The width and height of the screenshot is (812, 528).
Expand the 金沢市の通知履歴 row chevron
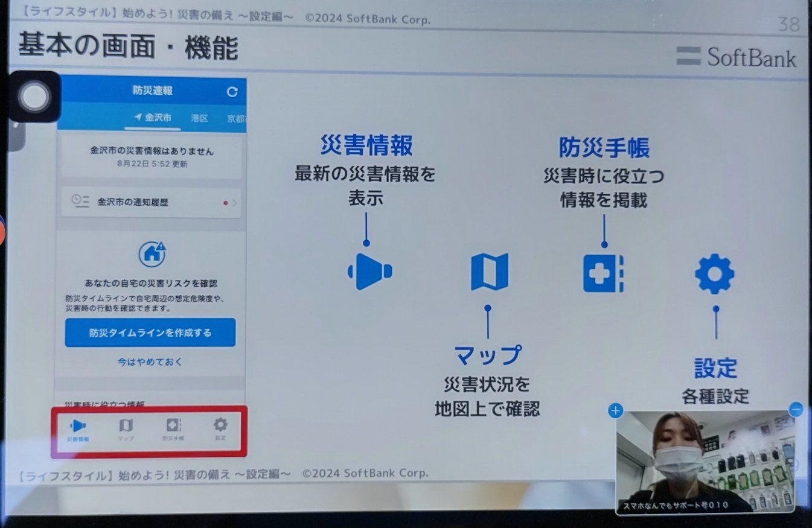[x=234, y=203]
